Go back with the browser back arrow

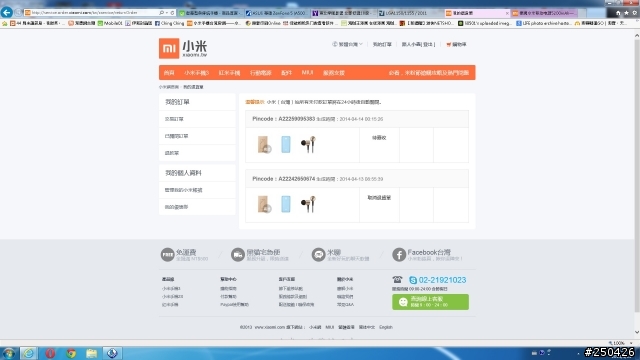coord(7,12)
